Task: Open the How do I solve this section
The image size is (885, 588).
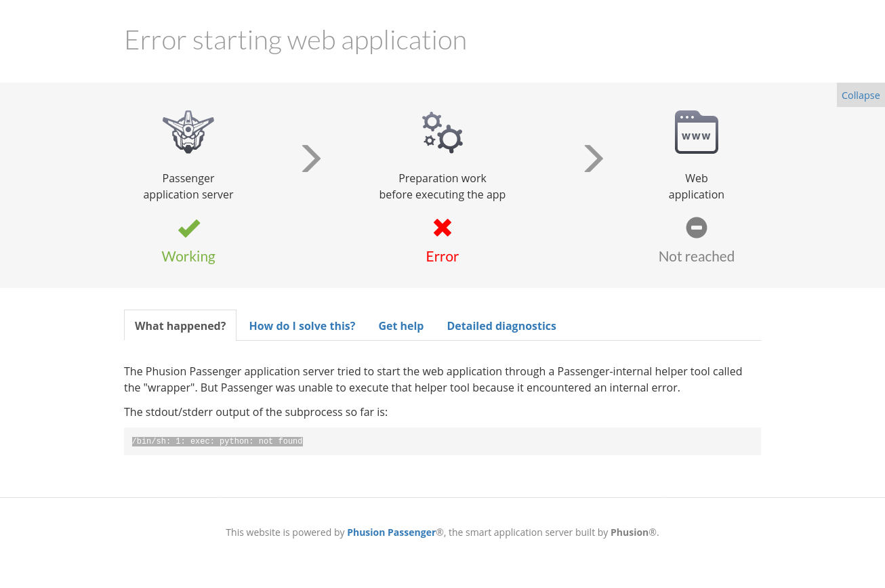Action: click(x=302, y=326)
